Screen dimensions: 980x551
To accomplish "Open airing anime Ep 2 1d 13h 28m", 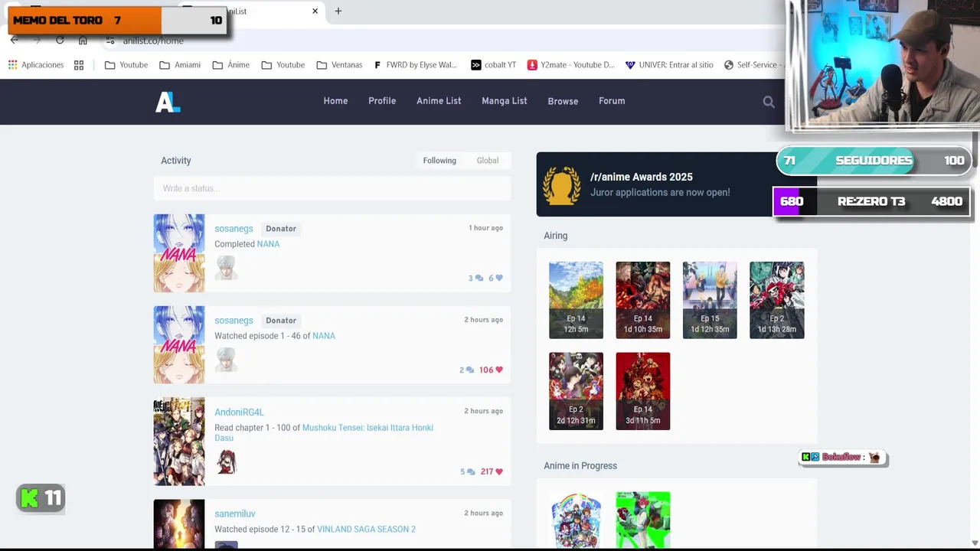I will 777,300.
